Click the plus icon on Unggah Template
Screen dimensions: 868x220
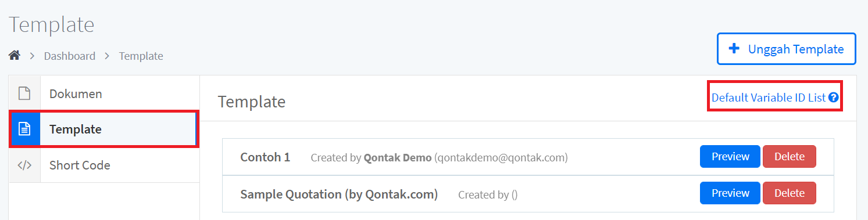pos(734,49)
